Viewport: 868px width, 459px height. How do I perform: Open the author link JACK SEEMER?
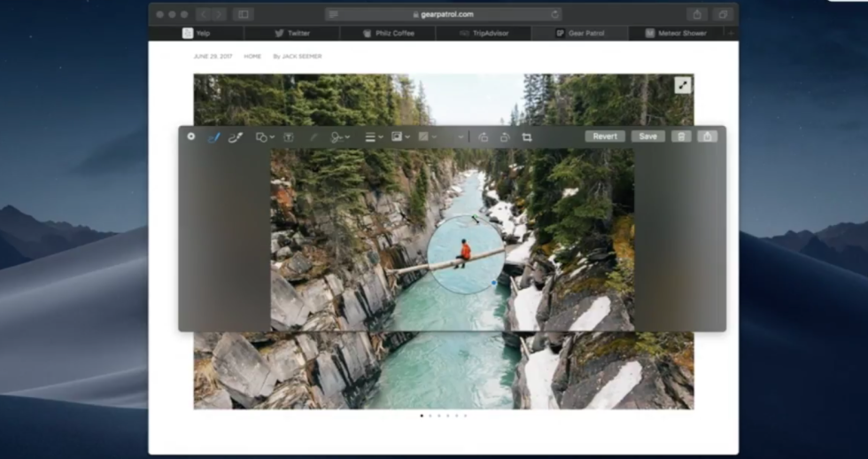point(302,57)
